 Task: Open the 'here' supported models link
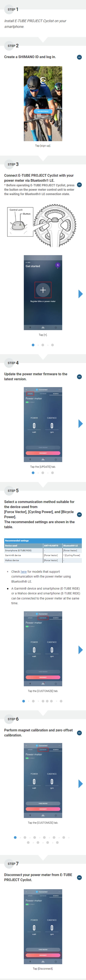(24, 571)
